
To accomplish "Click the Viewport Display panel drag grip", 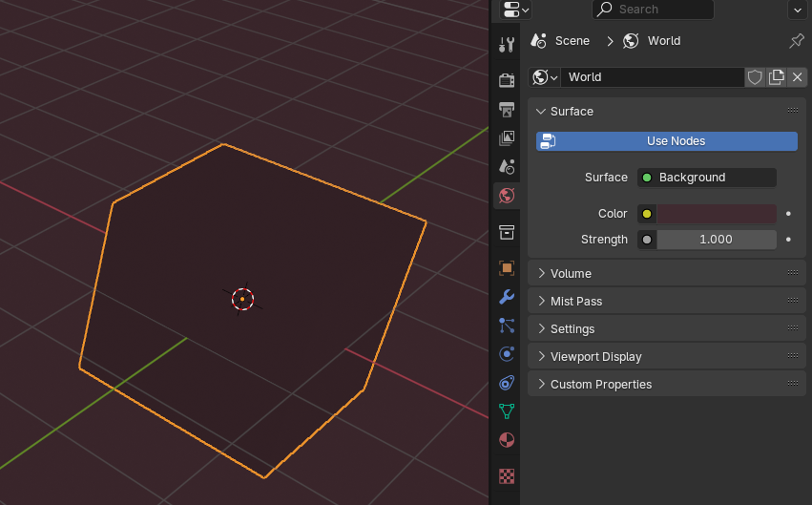I will tap(792, 355).
